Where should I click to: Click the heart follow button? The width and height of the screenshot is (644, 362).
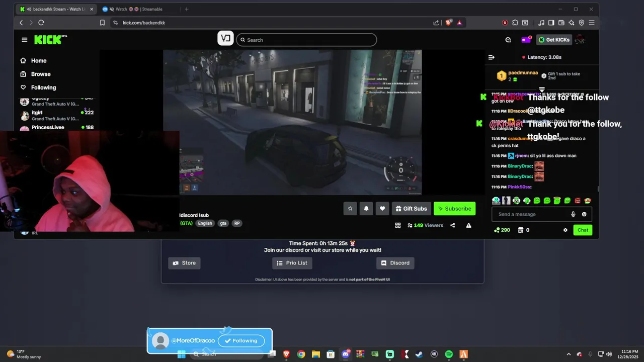pyautogui.click(x=382, y=209)
